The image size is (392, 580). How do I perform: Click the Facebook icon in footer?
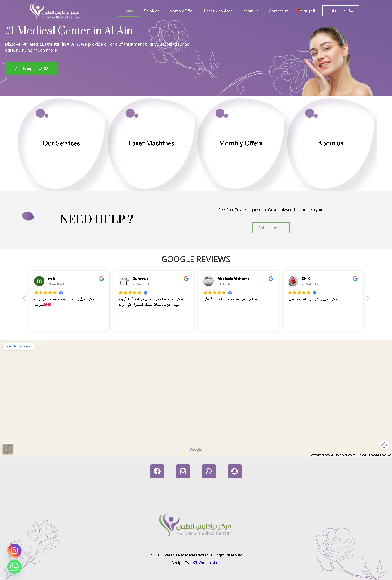[157, 471]
